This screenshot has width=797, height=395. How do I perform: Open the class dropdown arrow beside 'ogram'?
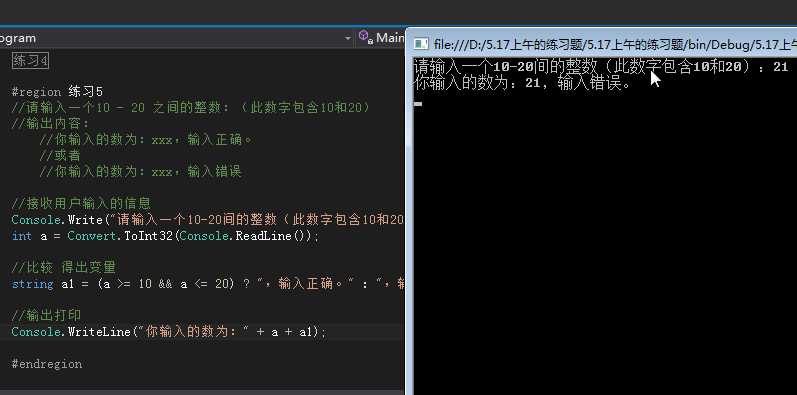point(348,39)
